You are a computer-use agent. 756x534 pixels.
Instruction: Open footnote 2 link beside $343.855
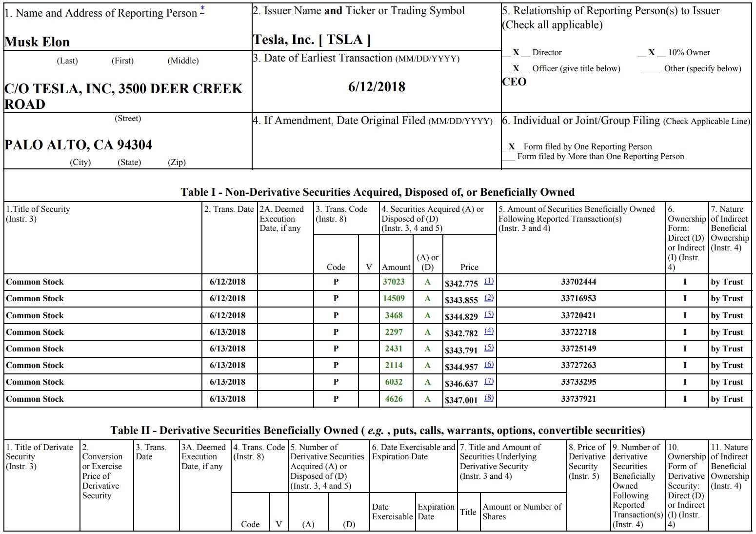[489, 298]
